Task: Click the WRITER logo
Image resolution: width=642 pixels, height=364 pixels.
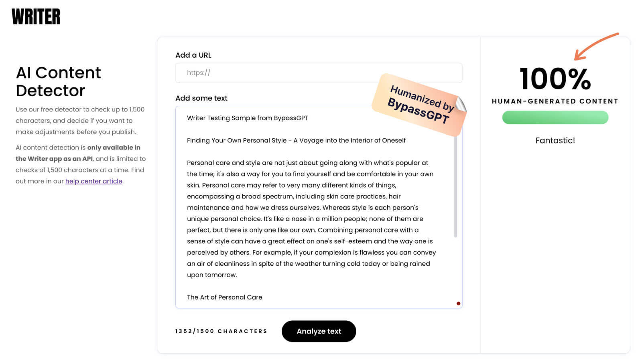Action: pos(36,17)
